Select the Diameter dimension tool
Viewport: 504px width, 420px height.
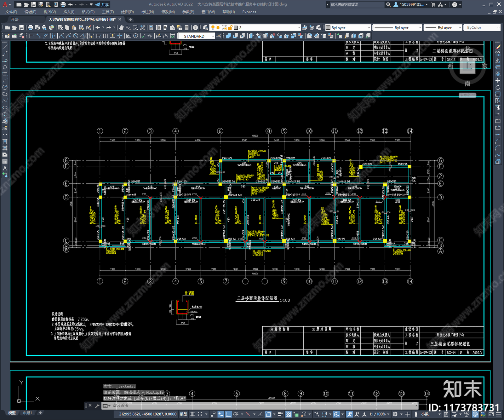tap(76, 36)
